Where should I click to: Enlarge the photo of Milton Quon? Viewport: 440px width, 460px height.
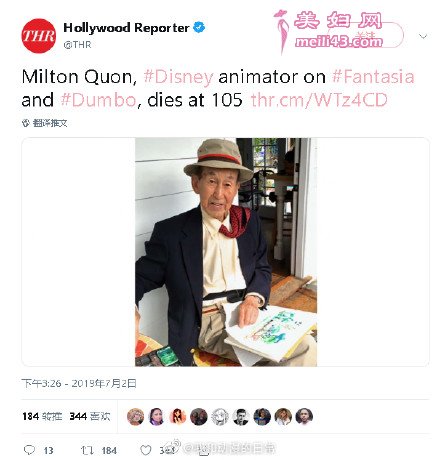(226, 252)
